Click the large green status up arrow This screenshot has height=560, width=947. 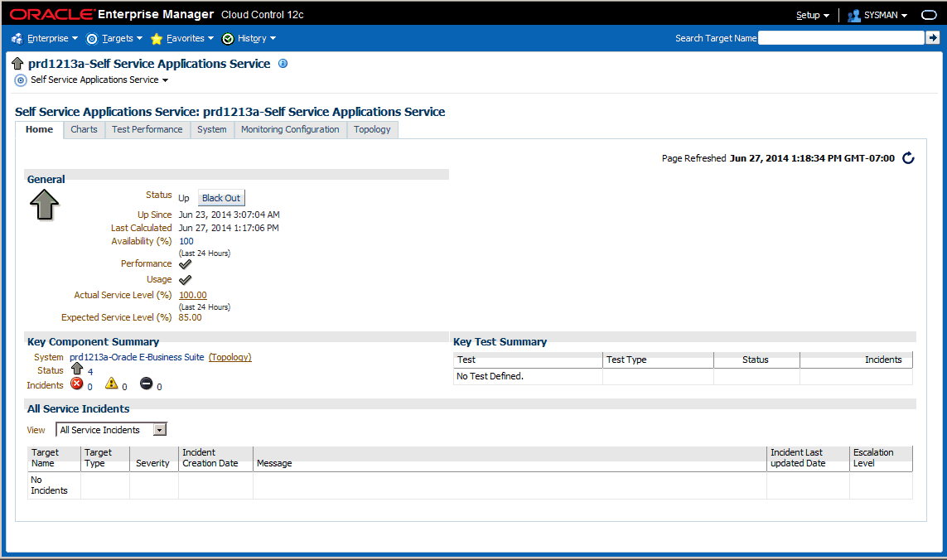pos(44,205)
